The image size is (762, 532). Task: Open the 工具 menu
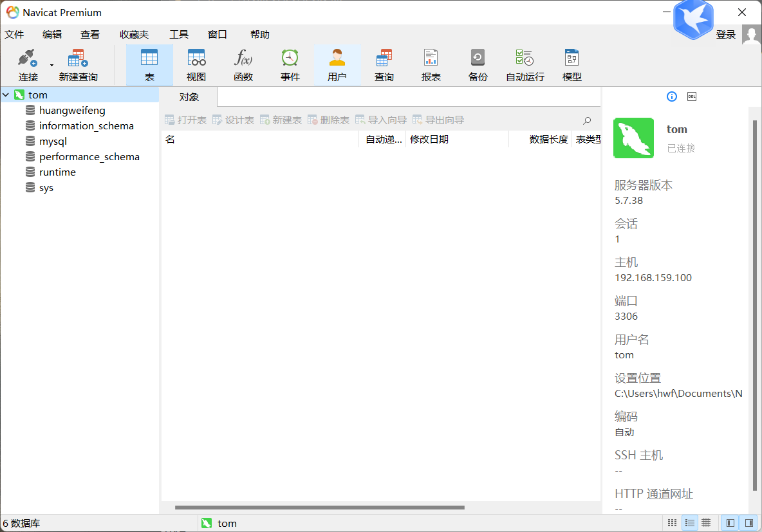pos(179,35)
